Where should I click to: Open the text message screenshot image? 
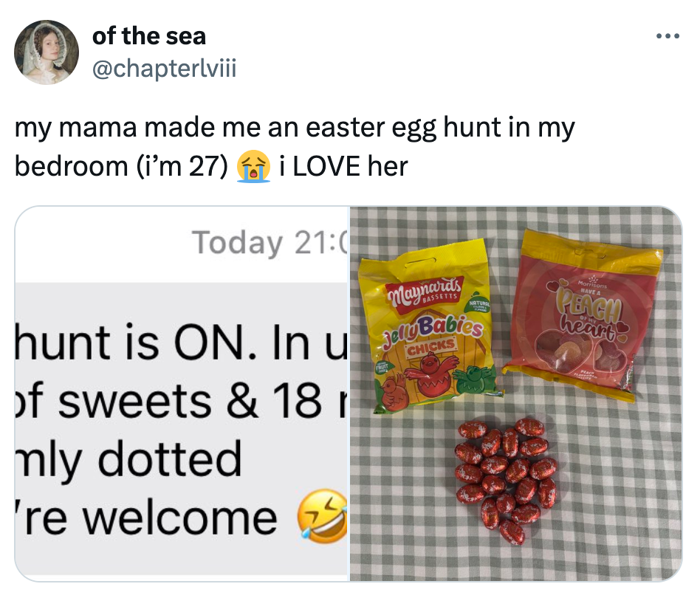click(x=182, y=393)
